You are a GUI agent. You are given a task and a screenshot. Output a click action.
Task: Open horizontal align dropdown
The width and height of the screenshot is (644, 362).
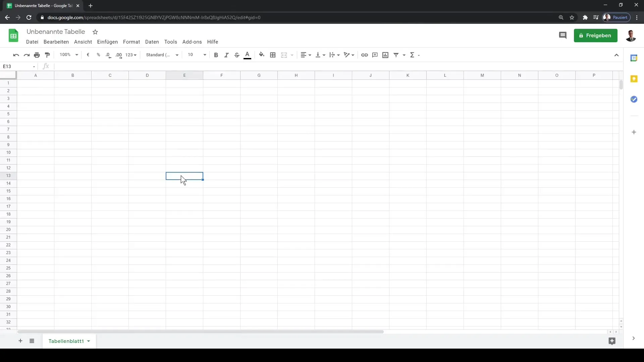306,55
